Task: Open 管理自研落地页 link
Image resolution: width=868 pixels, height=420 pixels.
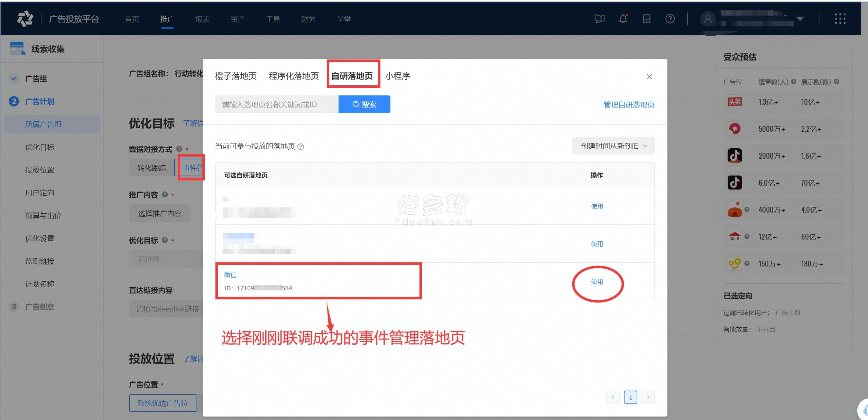Action: pyautogui.click(x=628, y=105)
